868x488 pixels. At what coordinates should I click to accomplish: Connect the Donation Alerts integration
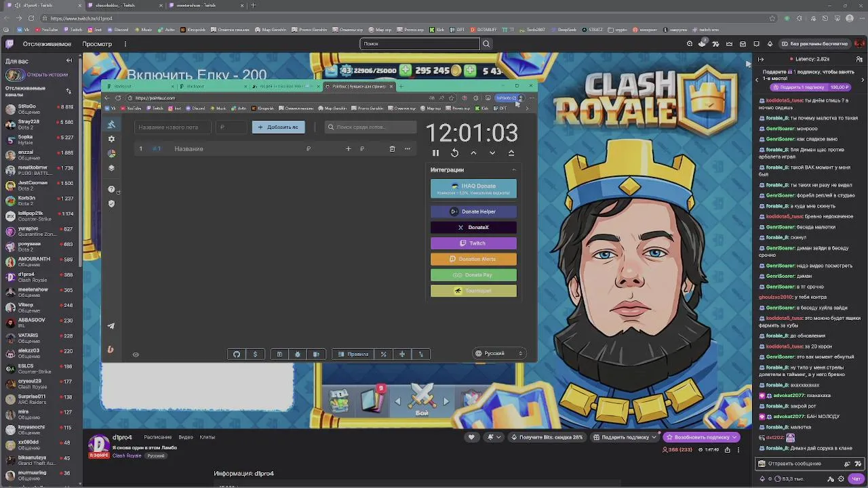pyautogui.click(x=473, y=259)
